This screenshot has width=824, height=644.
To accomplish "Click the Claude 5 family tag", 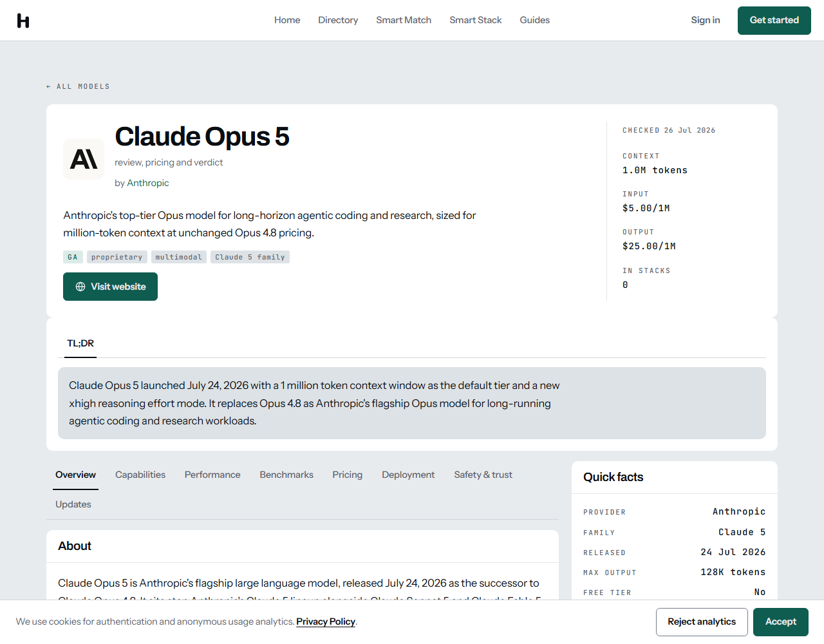I will [x=250, y=257].
